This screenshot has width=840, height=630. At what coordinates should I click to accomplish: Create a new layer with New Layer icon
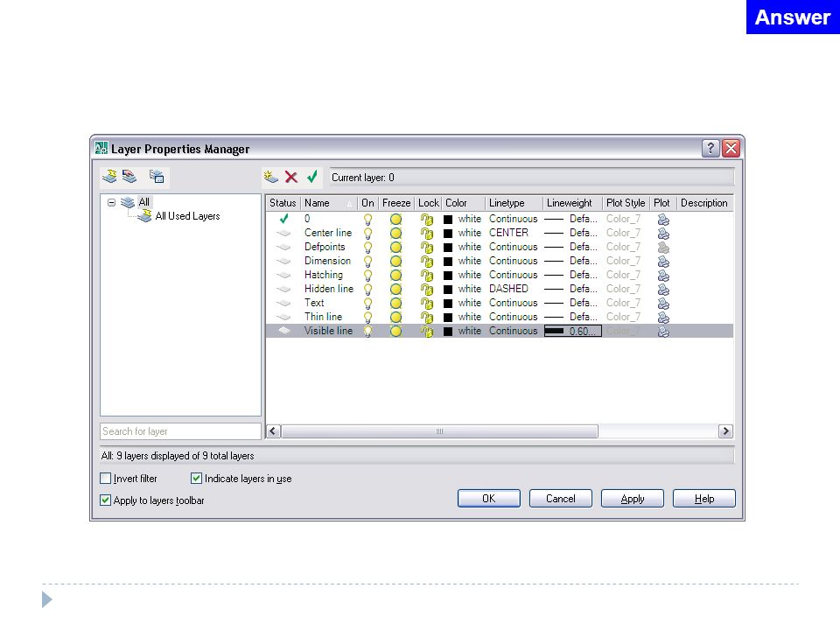270,177
